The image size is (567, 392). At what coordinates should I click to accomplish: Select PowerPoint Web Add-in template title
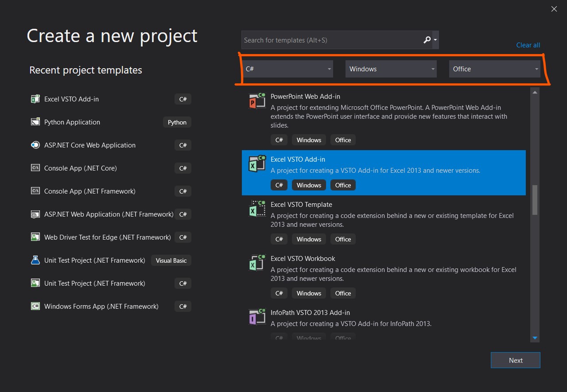click(305, 97)
